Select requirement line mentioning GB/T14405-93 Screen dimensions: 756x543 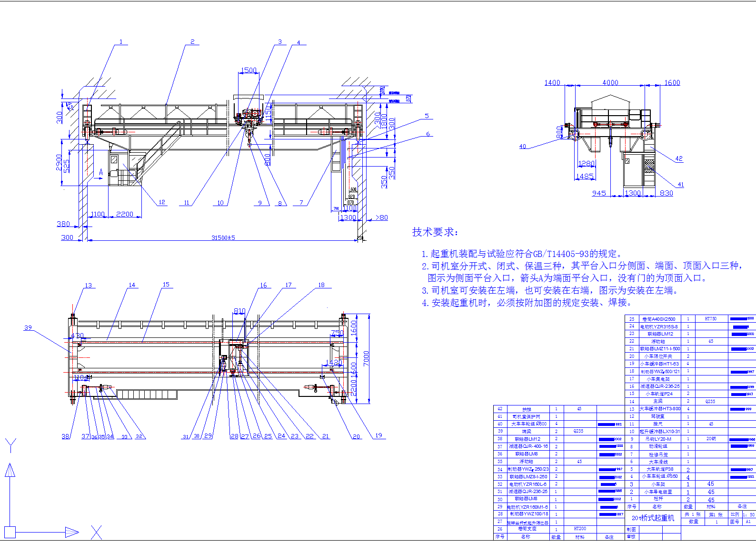click(x=521, y=254)
